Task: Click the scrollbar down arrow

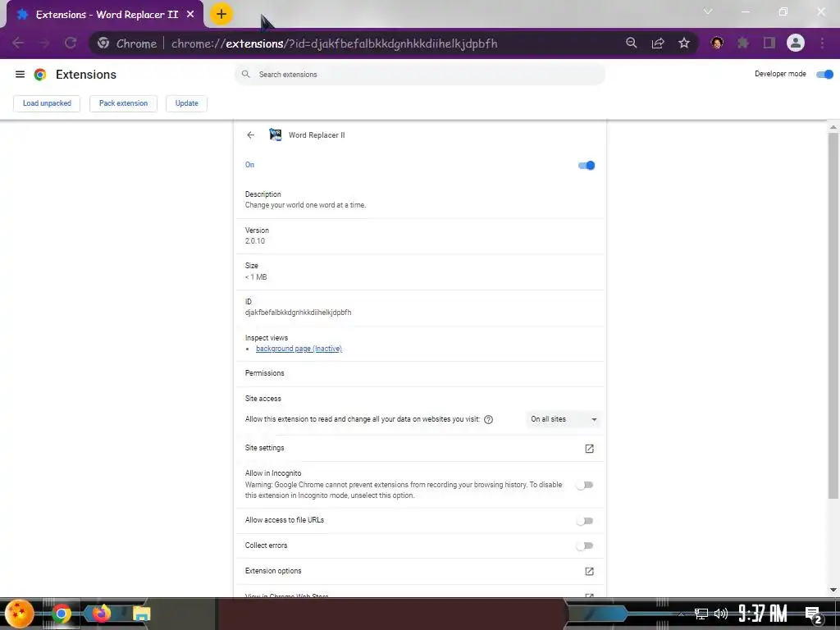Action: [x=833, y=590]
